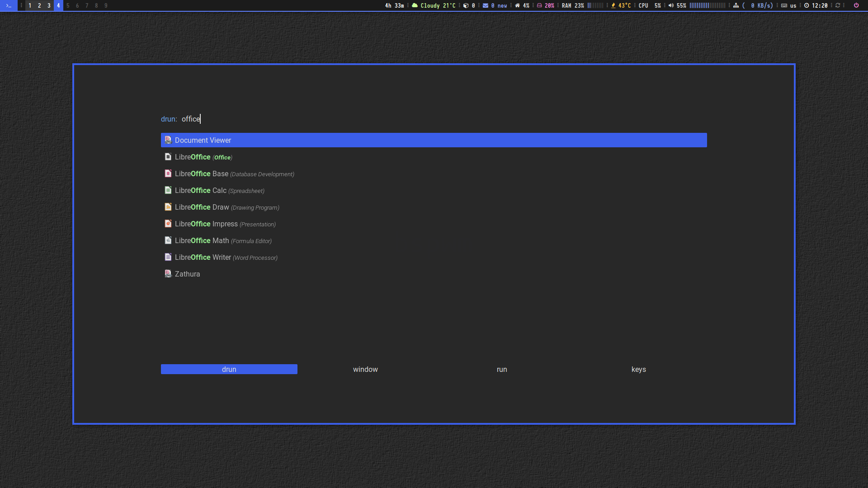Switch to workspace 1
This screenshot has width=868, height=488.
pyautogui.click(x=30, y=5)
